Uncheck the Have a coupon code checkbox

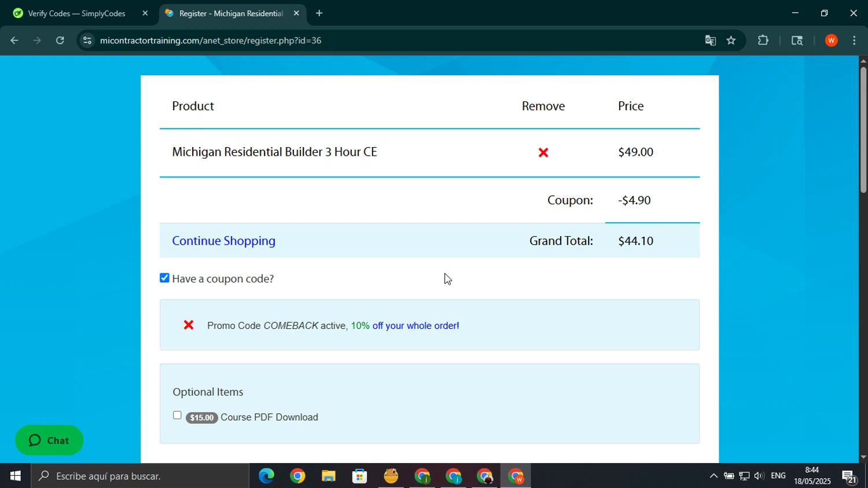(165, 278)
